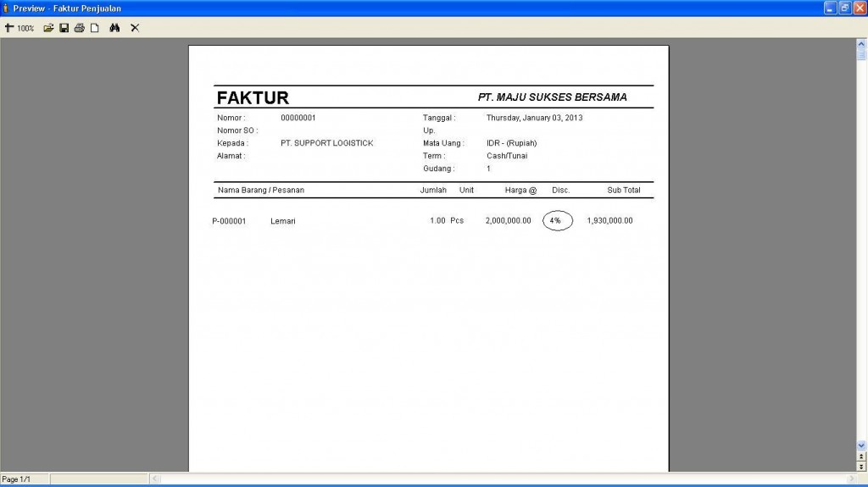Click the circled 4% discount value
Screen dimensions: 868x487
[x=557, y=220]
